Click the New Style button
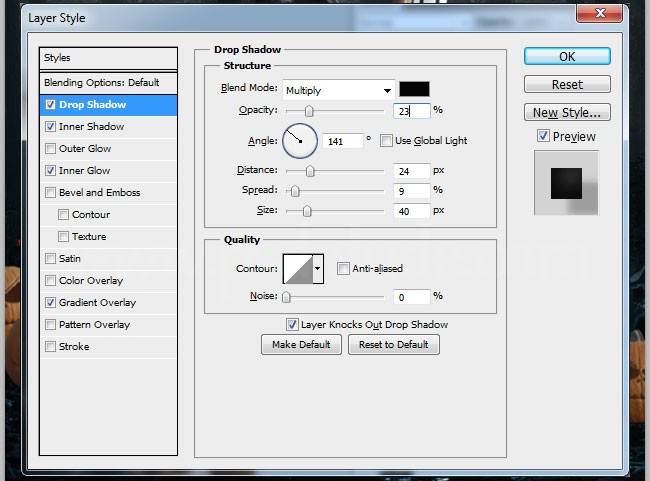Image resolution: width=650 pixels, height=481 pixels. click(x=566, y=112)
